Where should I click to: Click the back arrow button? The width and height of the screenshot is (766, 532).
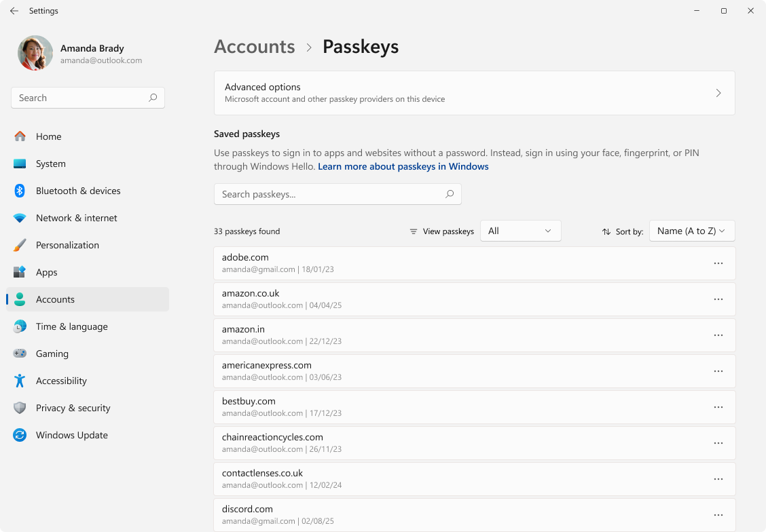tap(14, 11)
